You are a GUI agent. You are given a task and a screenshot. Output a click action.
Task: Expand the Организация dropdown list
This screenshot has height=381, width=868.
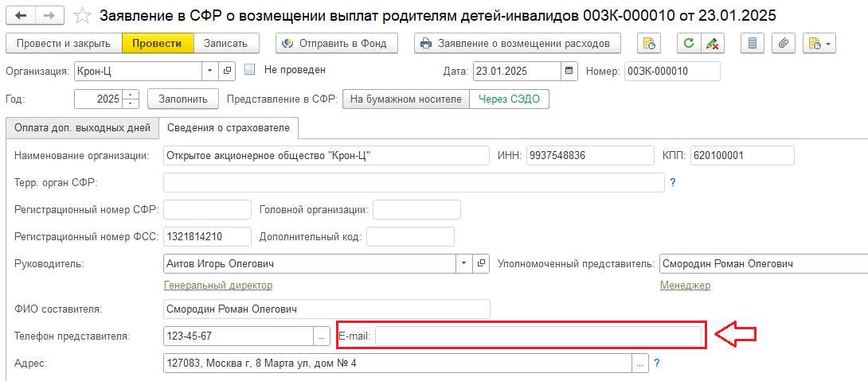(209, 72)
